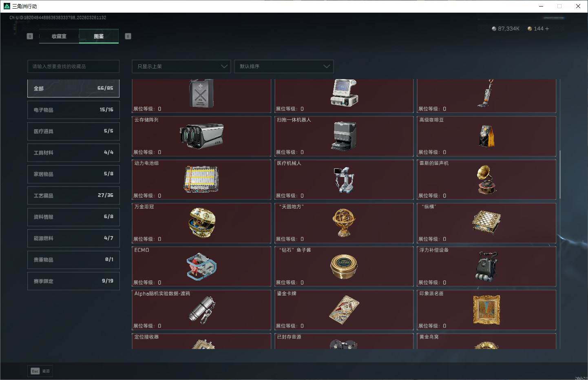
Task: Click the "钻石"鱼子酱 caviar tin icon
Action: click(x=344, y=266)
